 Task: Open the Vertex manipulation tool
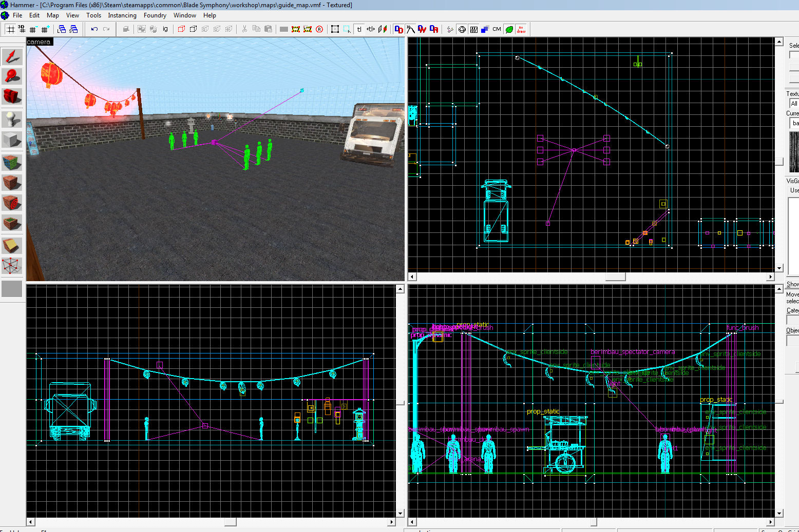click(12, 266)
